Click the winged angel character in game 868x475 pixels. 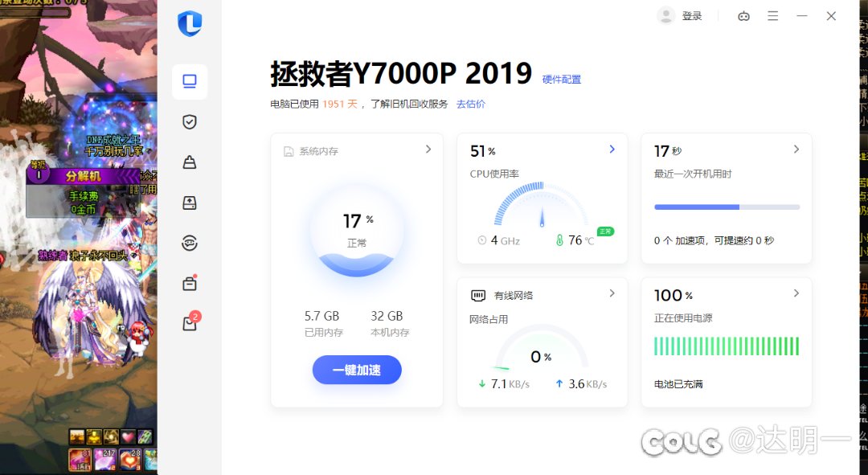pyautogui.click(x=88, y=316)
